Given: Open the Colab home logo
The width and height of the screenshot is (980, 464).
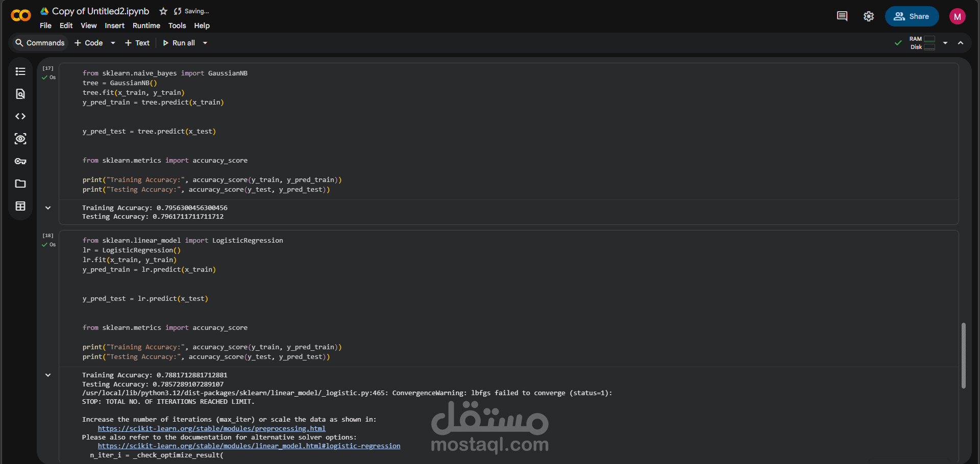Looking at the screenshot, I should click(x=21, y=16).
